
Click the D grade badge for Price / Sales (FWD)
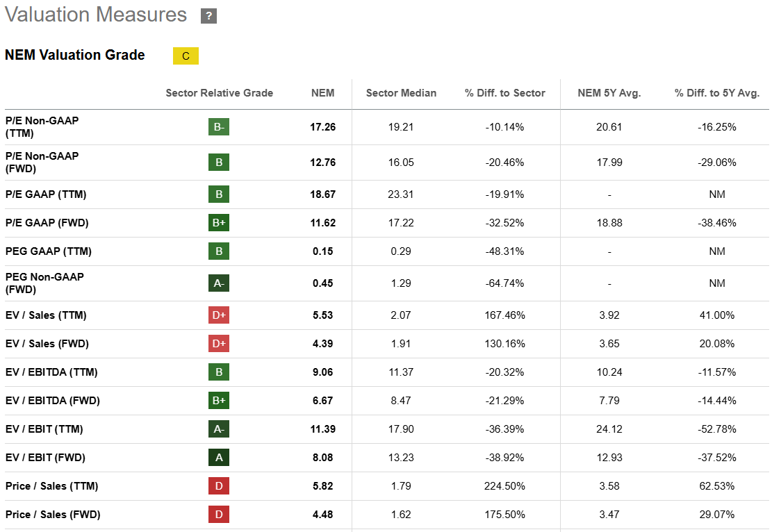[x=219, y=515]
